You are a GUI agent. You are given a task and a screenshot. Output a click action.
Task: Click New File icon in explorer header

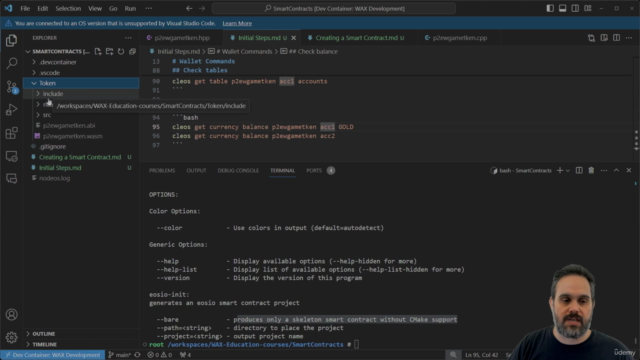coord(98,51)
